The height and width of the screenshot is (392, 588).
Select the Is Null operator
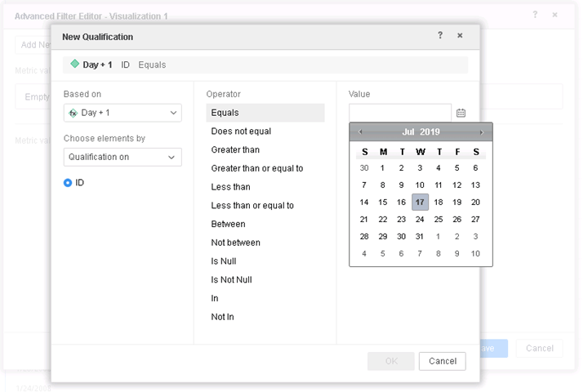[225, 261]
